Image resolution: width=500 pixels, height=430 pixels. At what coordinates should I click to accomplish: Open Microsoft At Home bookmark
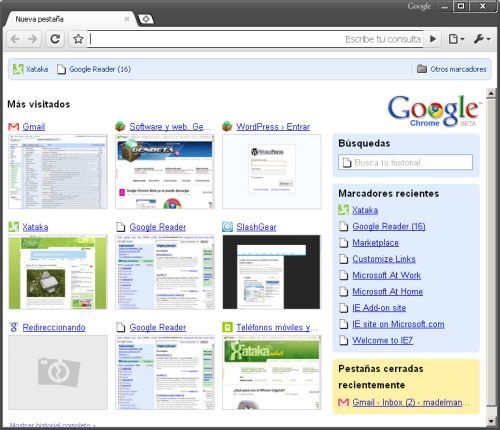coord(388,292)
